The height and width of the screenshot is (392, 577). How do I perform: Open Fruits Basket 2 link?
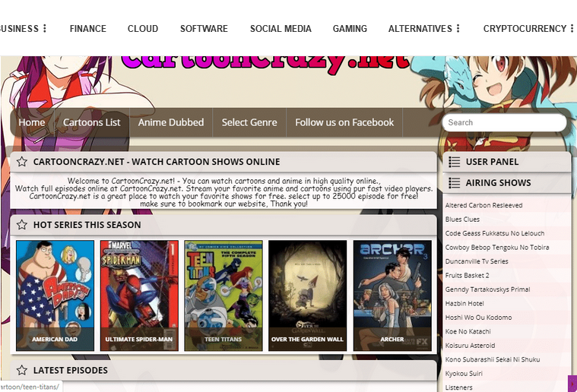click(467, 275)
